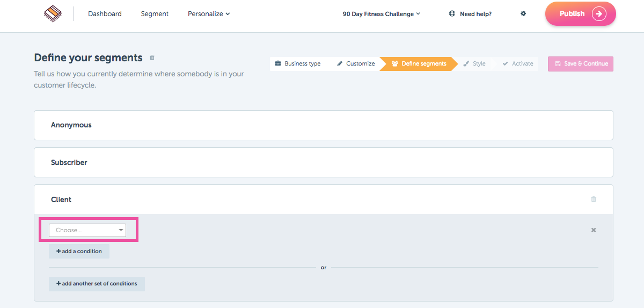Click add another set of conditions
The image size is (644, 308).
tap(97, 284)
